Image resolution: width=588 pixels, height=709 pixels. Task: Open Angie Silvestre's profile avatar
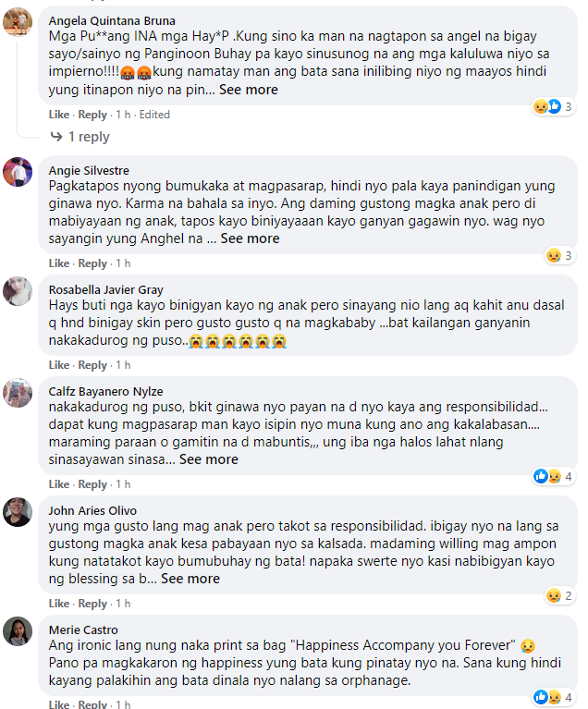coord(18,172)
